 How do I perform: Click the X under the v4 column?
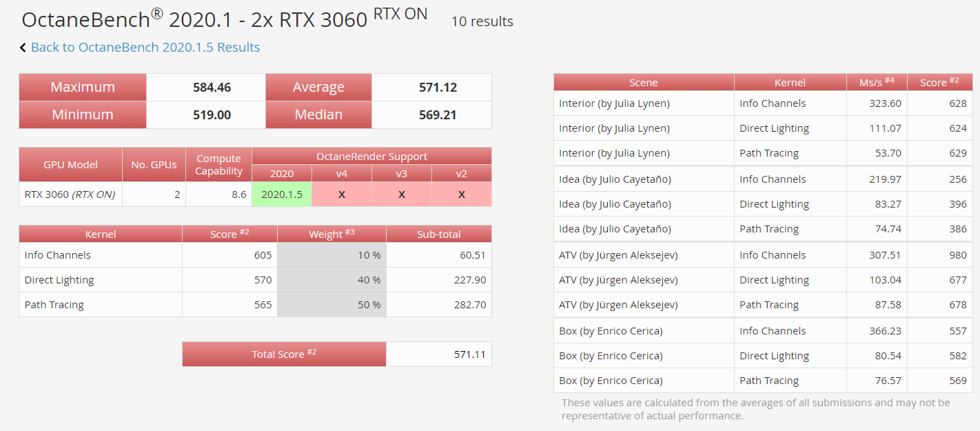342,194
